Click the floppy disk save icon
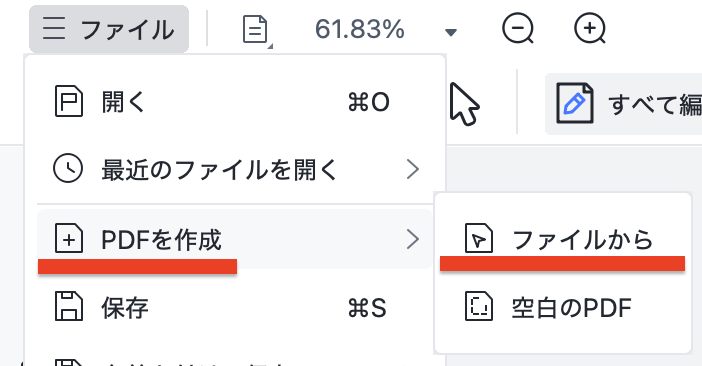 pos(68,306)
